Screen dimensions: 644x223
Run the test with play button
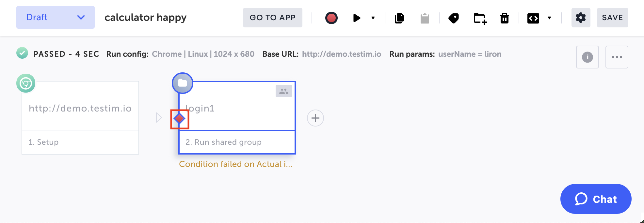(357, 18)
